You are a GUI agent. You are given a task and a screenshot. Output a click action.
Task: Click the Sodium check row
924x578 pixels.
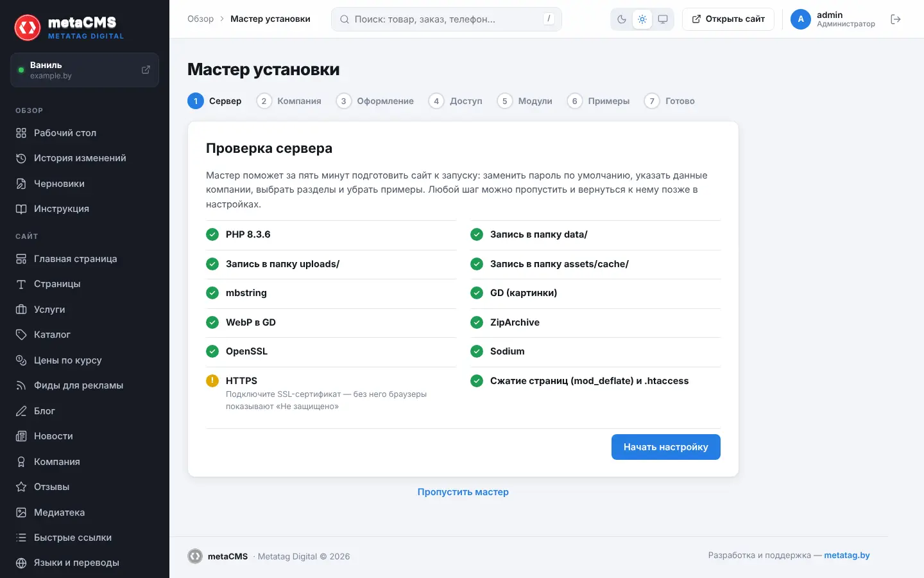pos(595,351)
